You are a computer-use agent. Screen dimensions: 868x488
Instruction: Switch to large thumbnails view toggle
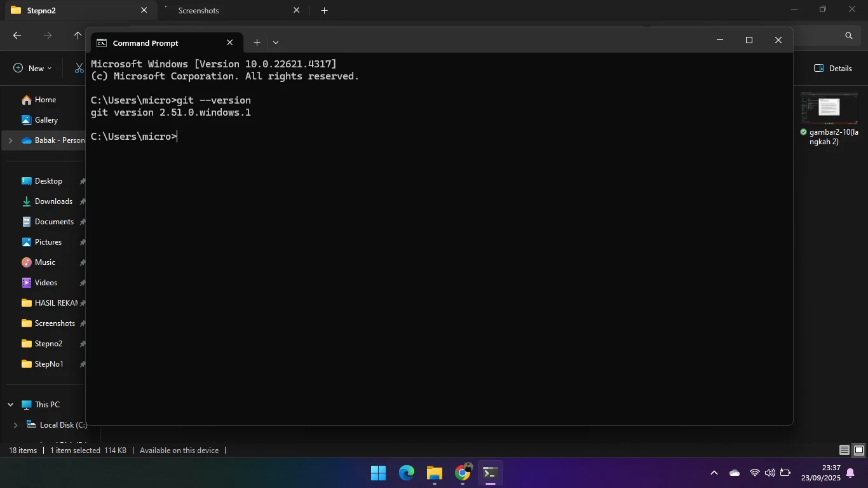858,451
